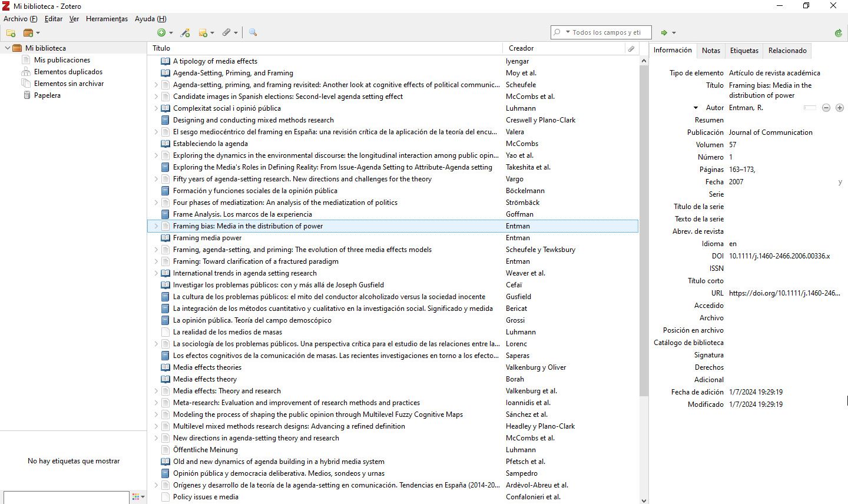The height and width of the screenshot is (504, 848).
Task: Click the Publicación value Journal of Communication
Action: pyautogui.click(x=770, y=132)
